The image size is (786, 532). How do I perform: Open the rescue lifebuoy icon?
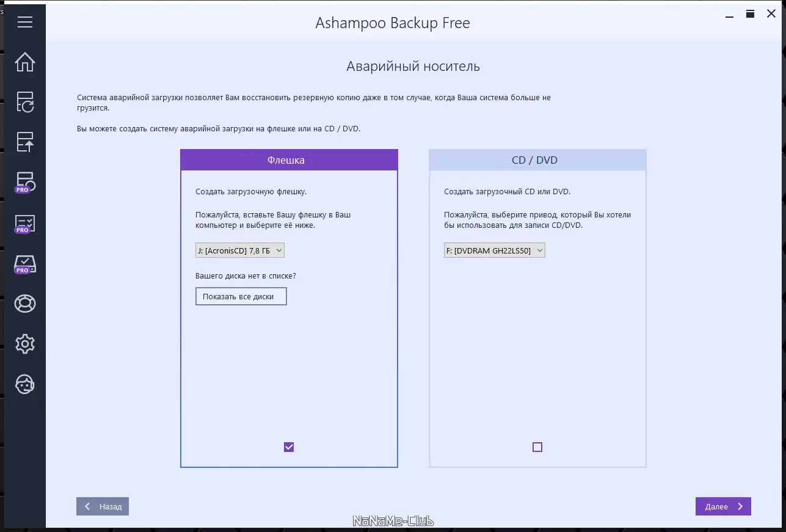pos(24,304)
